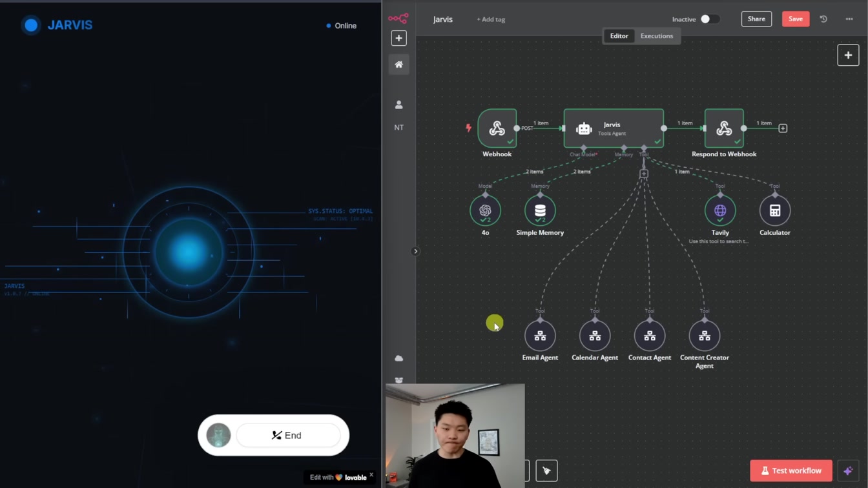Save the workflow
This screenshot has width=868, height=488.
(796, 19)
